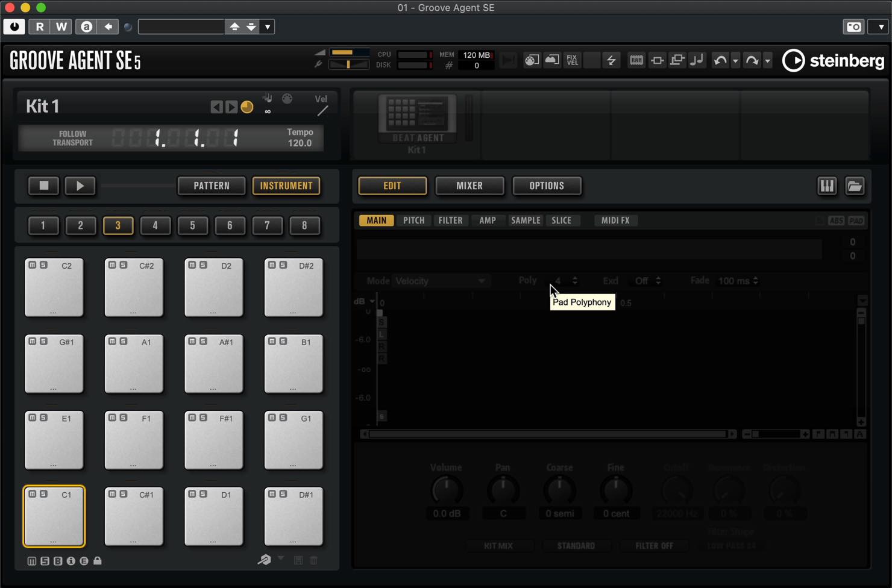This screenshot has height=588, width=892.
Task: Open the Mode Velocity dropdown
Action: click(x=440, y=281)
